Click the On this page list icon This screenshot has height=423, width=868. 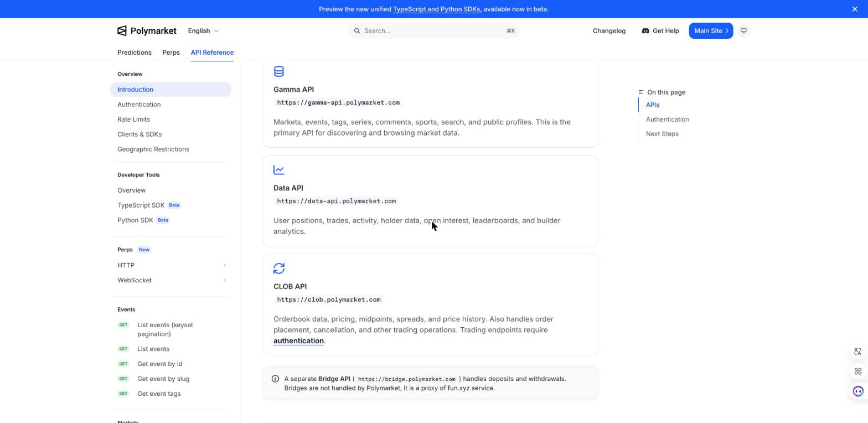[x=641, y=92]
